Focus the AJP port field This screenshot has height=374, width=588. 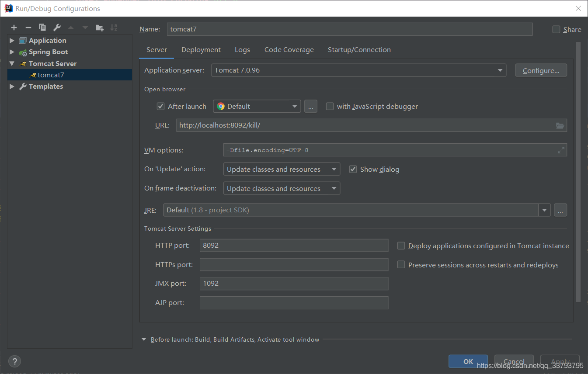(294, 303)
